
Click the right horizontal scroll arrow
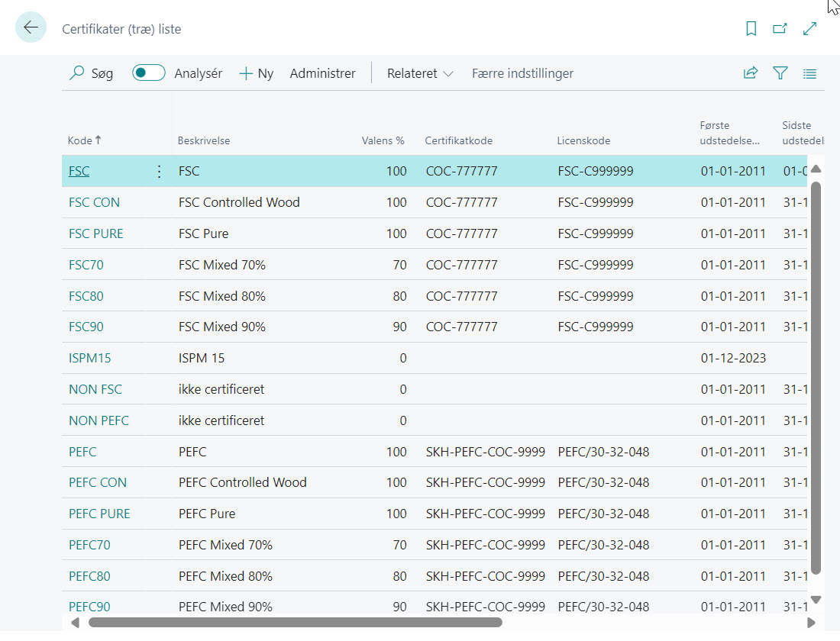(x=811, y=623)
